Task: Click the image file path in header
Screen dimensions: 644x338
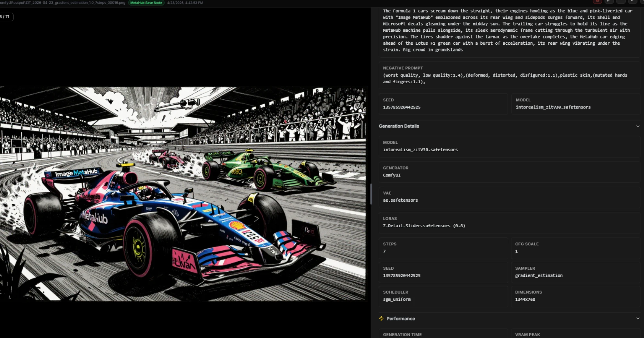Action: pyautogui.click(x=63, y=3)
